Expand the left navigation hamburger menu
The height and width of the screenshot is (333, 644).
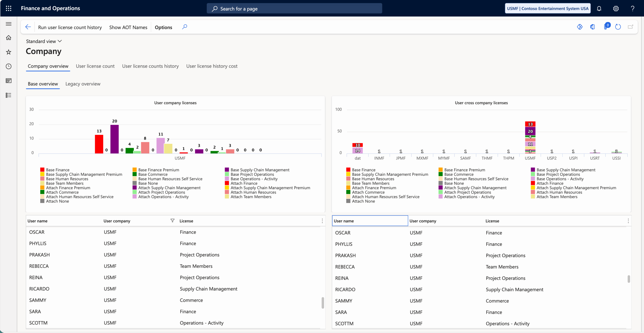pyautogui.click(x=9, y=24)
